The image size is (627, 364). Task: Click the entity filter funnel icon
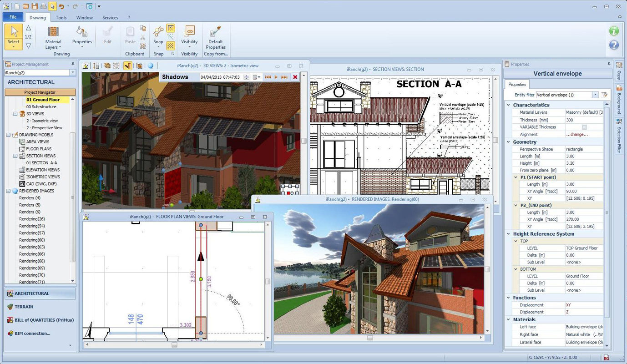[604, 95]
